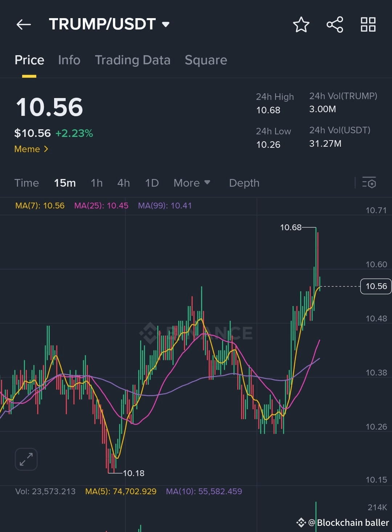Viewport: 392px width, 532px height.
Task: Tap the back arrow icon
Action: (24, 24)
